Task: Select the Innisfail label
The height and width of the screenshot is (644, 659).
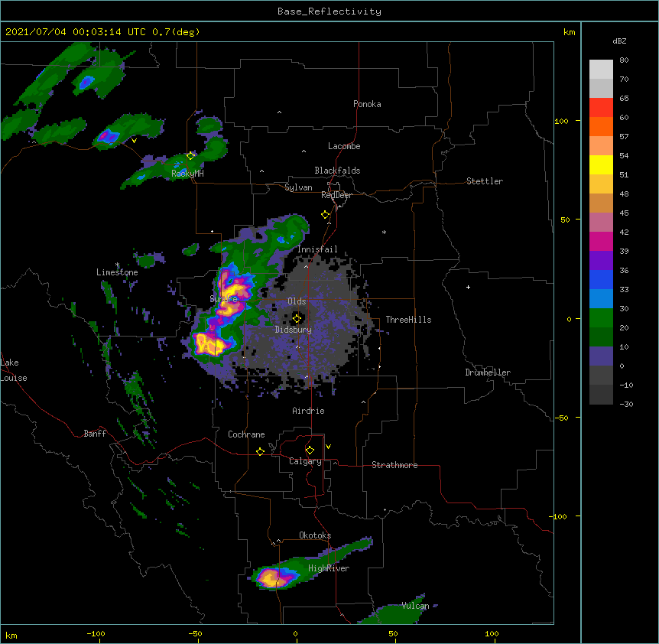Action: tap(317, 249)
